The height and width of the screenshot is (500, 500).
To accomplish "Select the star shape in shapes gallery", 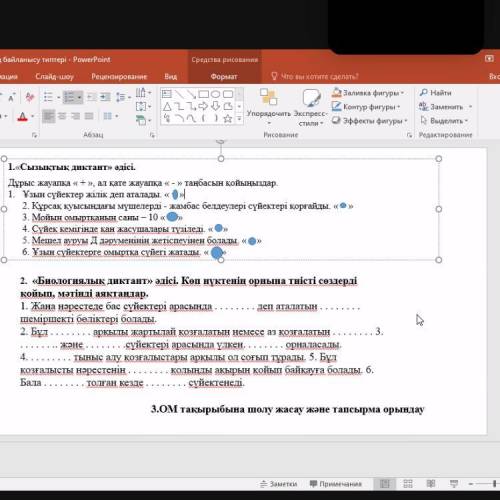I will point(228,118).
